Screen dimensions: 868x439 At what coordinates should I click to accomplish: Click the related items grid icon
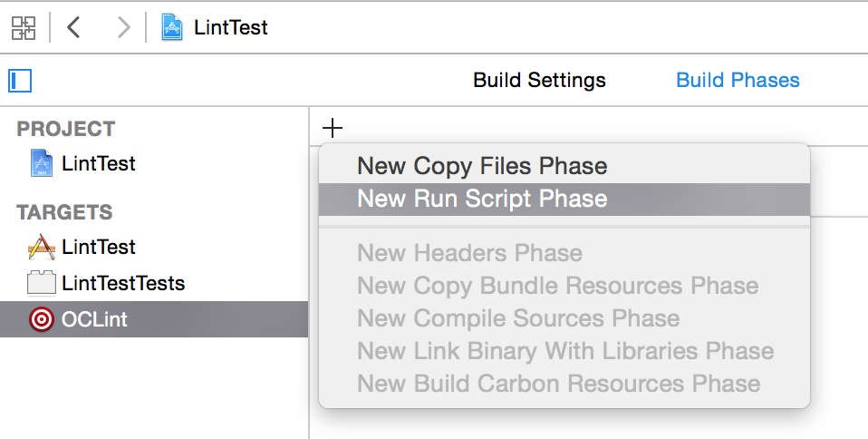click(23, 27)
